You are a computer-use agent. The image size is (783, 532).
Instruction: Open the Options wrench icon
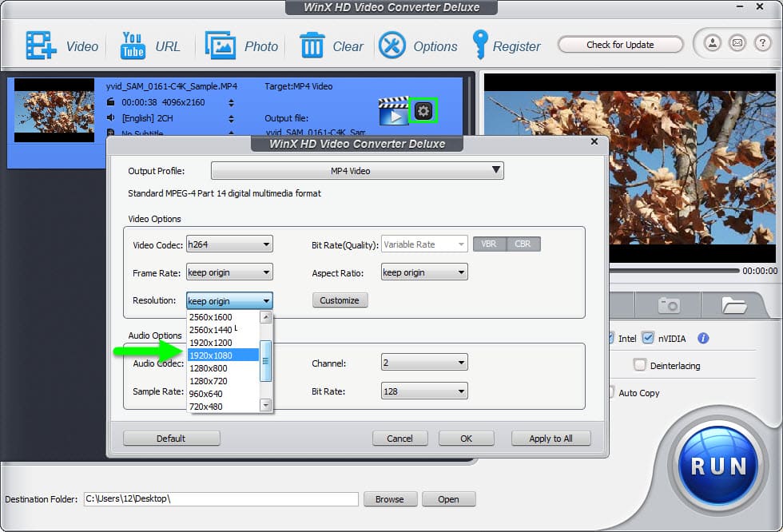(x=392, y=46)
